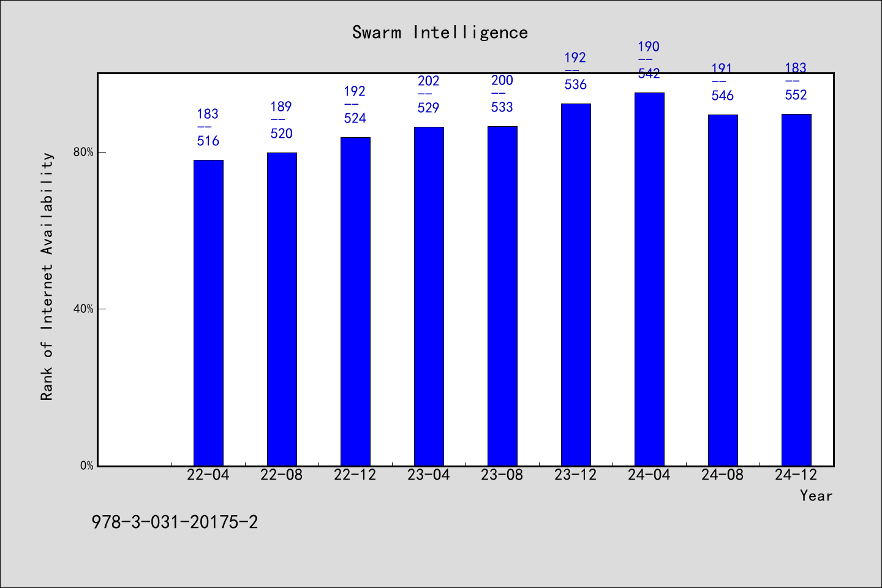Click the value 520 above the 22-08 bar
This screenshot has height=588, width=882.
point(282,134)
